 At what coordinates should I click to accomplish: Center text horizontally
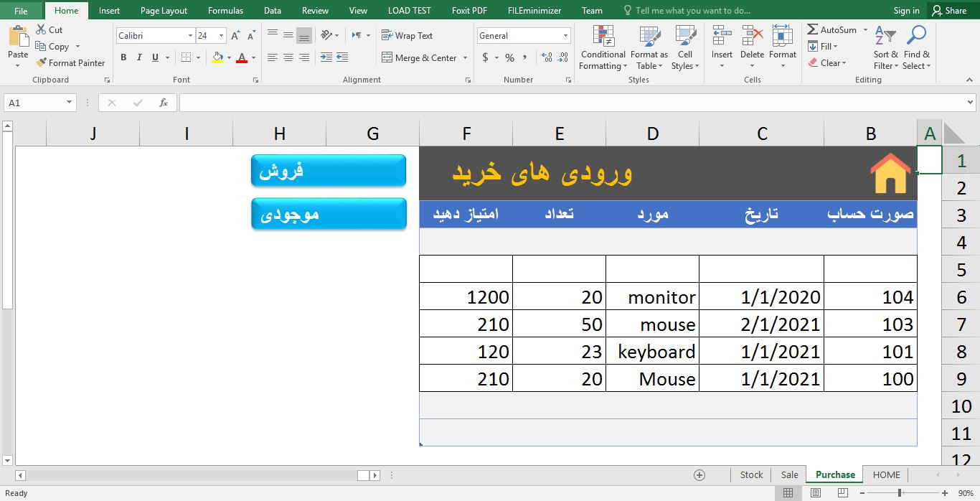click(288, 57)
